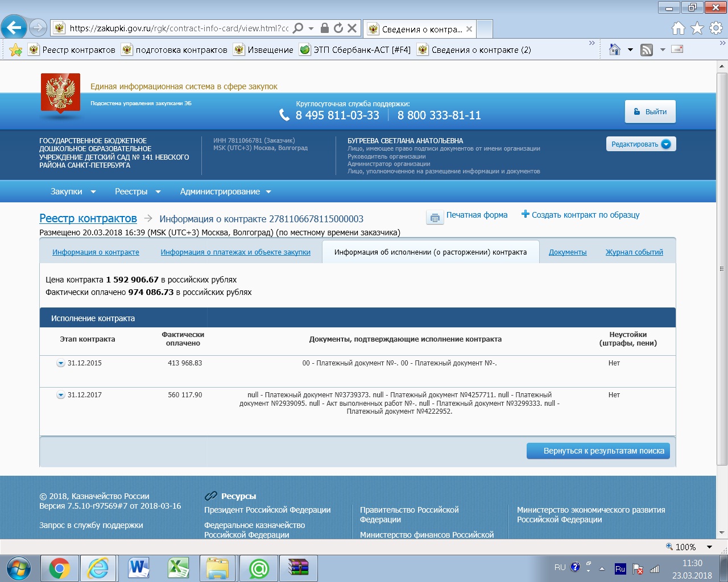Open the WinRAR taskbar icon
Viewport: 728px width, 582px height.
point(299,568)
